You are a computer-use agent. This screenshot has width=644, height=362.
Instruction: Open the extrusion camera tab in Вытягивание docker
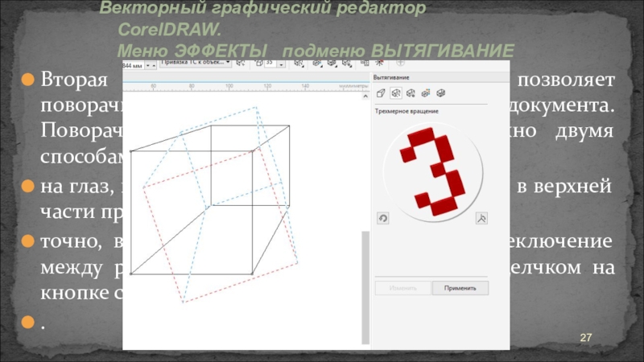pos(381,93)
